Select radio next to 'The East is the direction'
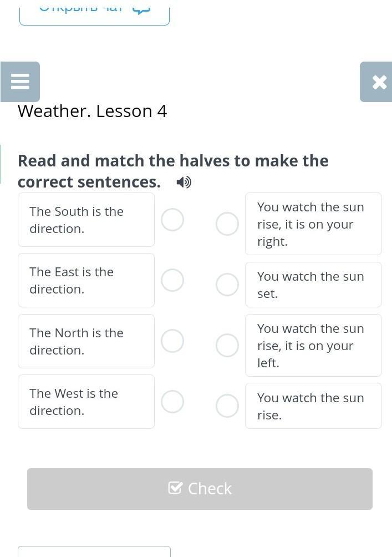The width and height of the screenshot is (392, 557). tap(172, 280)
